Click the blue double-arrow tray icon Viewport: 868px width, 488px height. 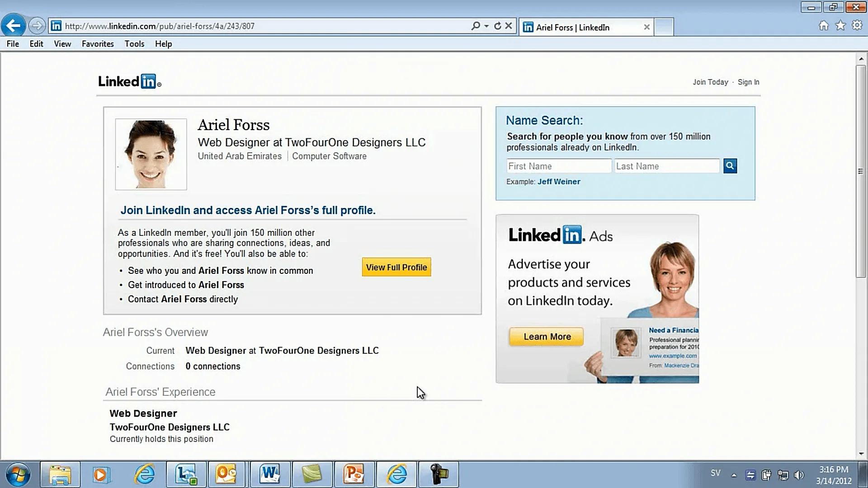coord(750,475)
